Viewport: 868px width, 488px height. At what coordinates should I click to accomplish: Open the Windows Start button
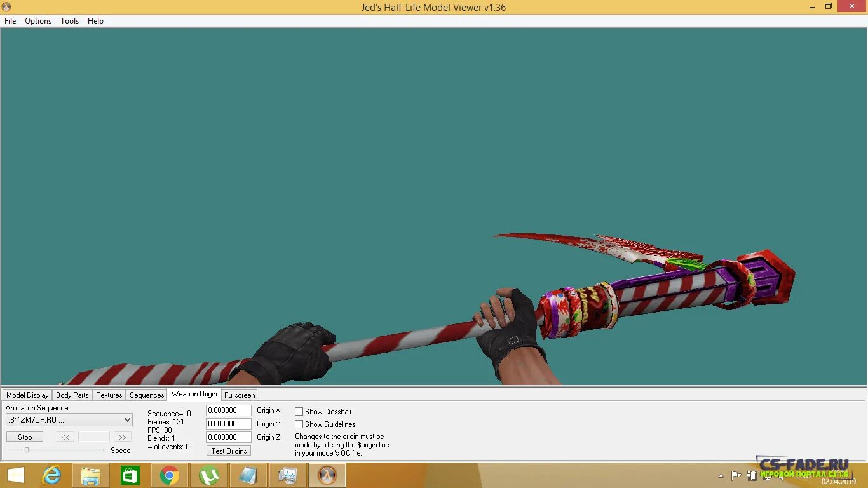[x=15, y=475]
